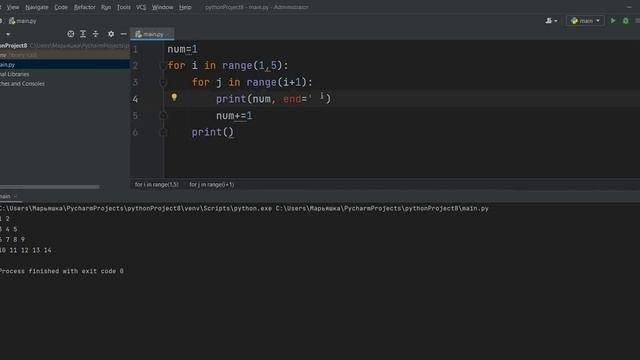Image resolution: width=640 pixels, height=360 pixels.
Task: Open the Window menu
Action: [162, 7]
